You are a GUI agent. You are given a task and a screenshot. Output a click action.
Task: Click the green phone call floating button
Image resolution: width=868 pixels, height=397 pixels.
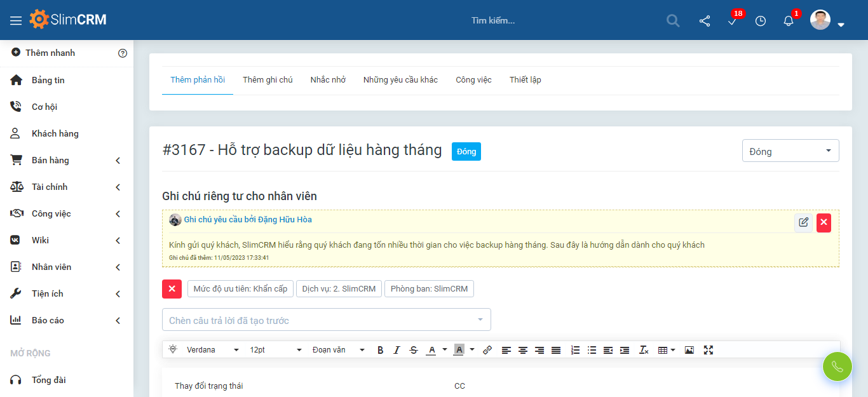pos(837,367)
